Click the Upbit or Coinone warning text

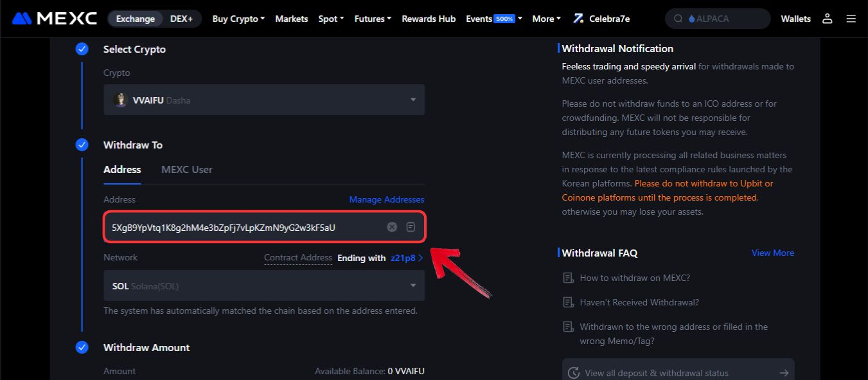668,190
